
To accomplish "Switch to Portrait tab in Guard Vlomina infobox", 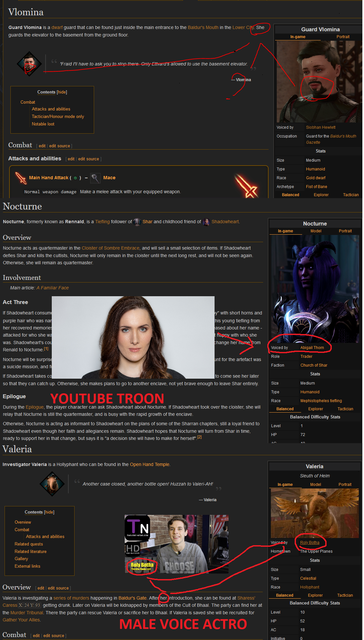I will pos(343,37).
